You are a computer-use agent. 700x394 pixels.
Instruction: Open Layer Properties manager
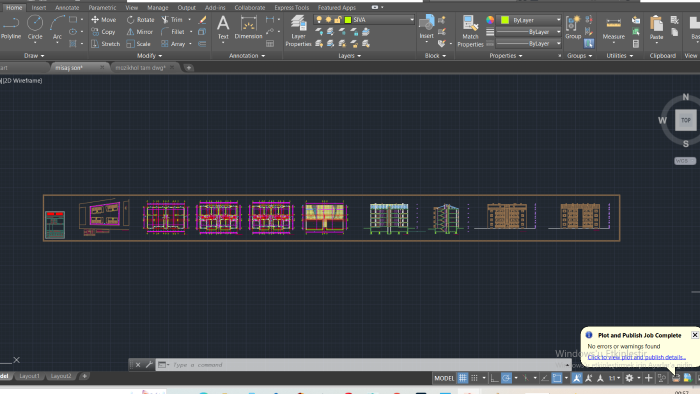click(x=298, y=30)
